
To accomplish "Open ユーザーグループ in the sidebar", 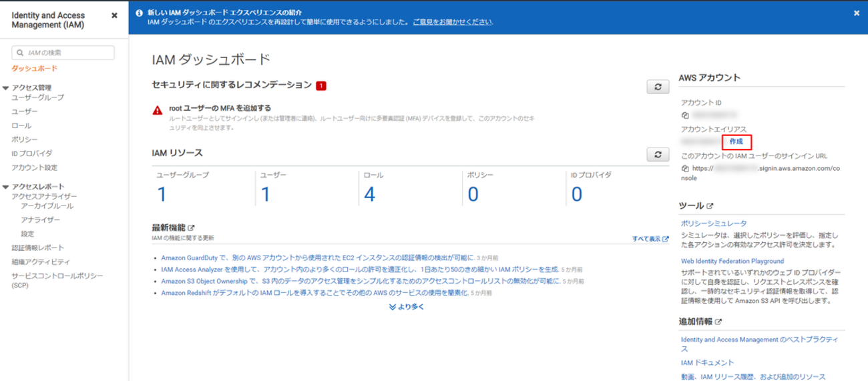I will coord(38,97).
